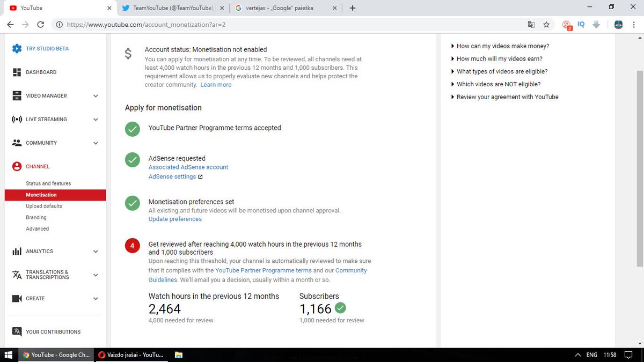Expand Translations & Transcriptions section
644x362 pixels.
coord(96,275)
